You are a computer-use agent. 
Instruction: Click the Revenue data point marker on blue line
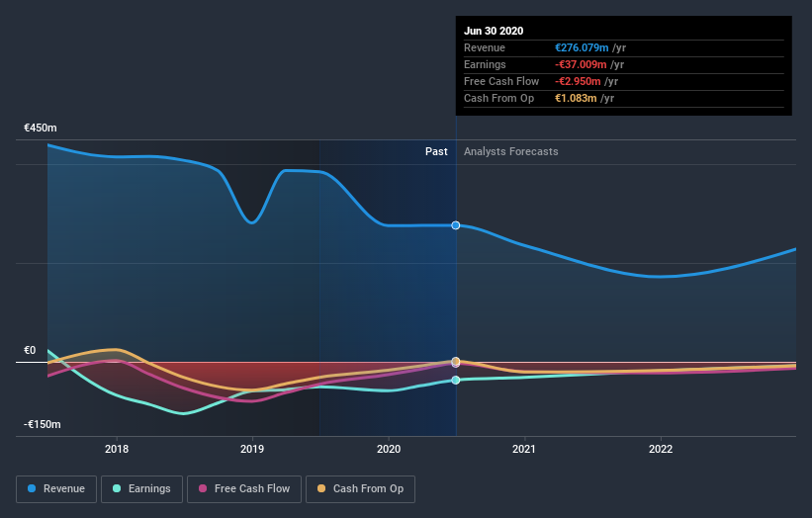(x=456, y=225)
